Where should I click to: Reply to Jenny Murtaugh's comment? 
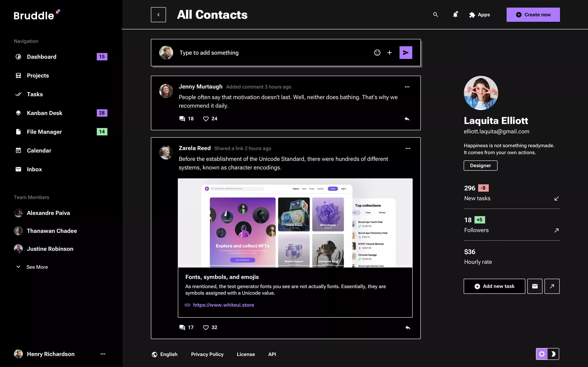tap(407, 119)
